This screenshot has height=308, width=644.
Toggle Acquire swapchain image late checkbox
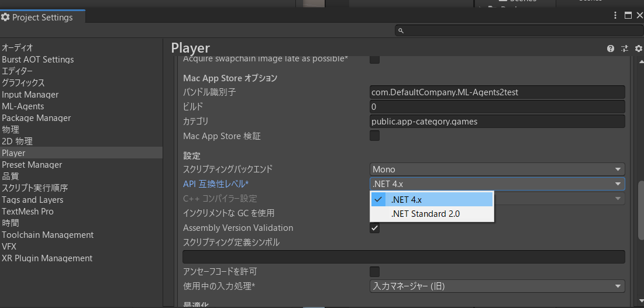click(x=374, y=60)
